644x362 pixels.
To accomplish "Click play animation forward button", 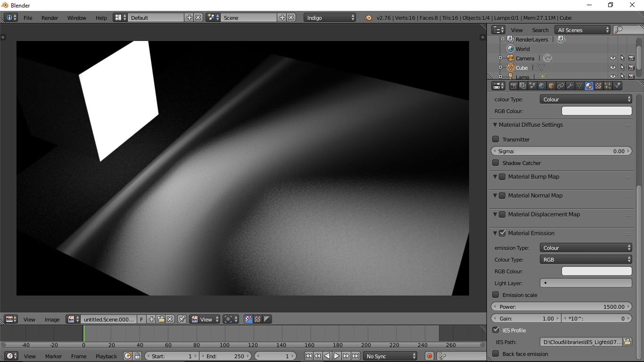I will [337, 356].
